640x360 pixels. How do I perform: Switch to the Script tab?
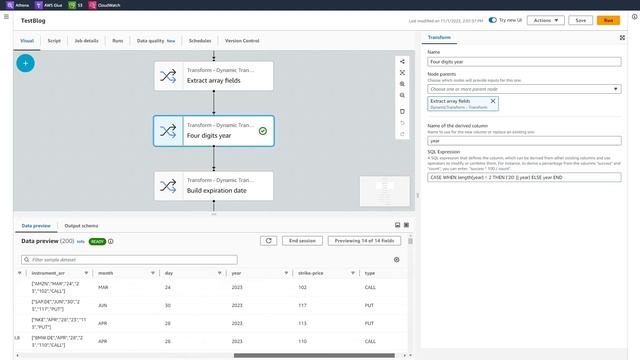(x=54, y=41)
